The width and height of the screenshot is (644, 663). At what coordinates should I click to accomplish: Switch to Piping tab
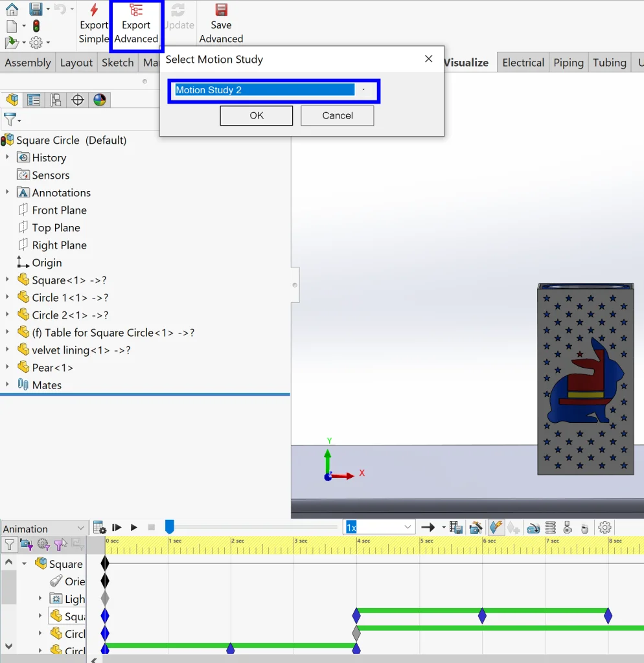click(x=568, y=63)
